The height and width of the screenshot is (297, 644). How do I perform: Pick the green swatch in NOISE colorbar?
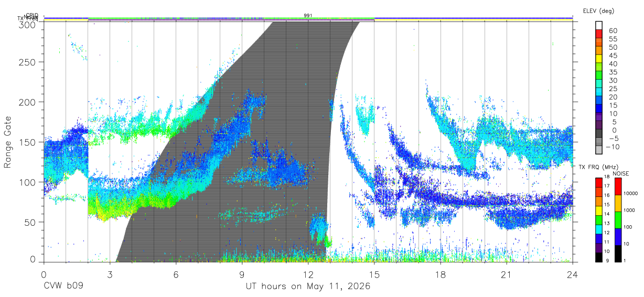point(618,220)
